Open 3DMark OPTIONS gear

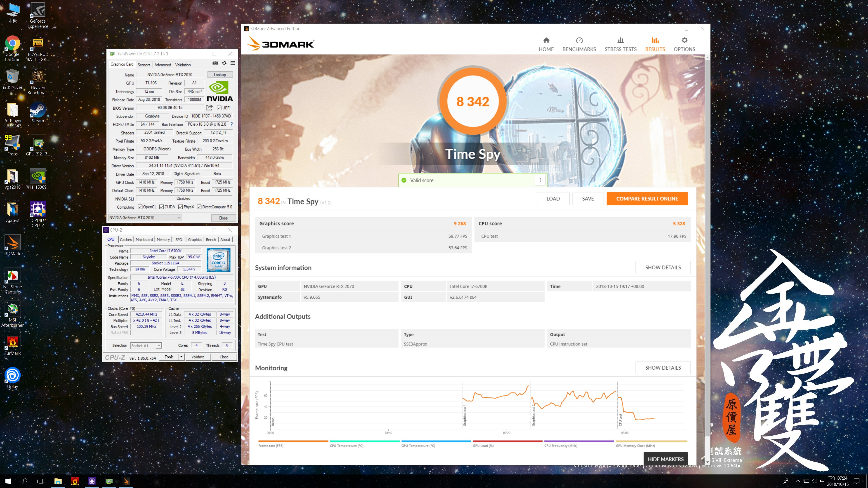click(684, 40)
